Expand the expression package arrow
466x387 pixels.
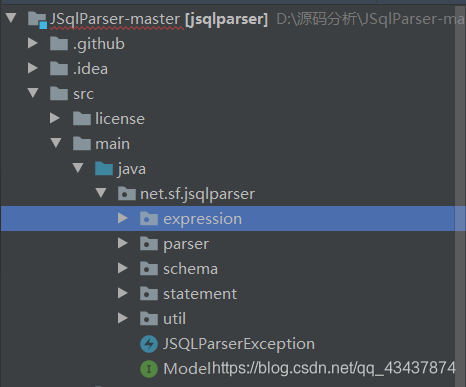tap(123, 218)
